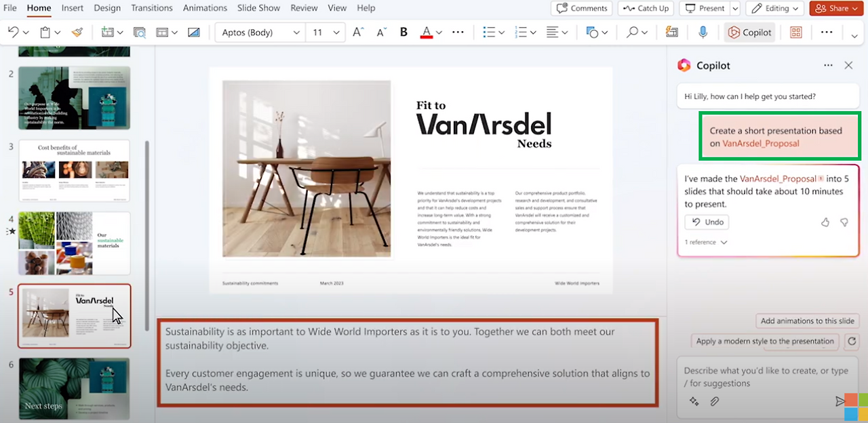Open the Undo dropdown arrow
Viewport: 868px width, 423px height.
[26, 33]
